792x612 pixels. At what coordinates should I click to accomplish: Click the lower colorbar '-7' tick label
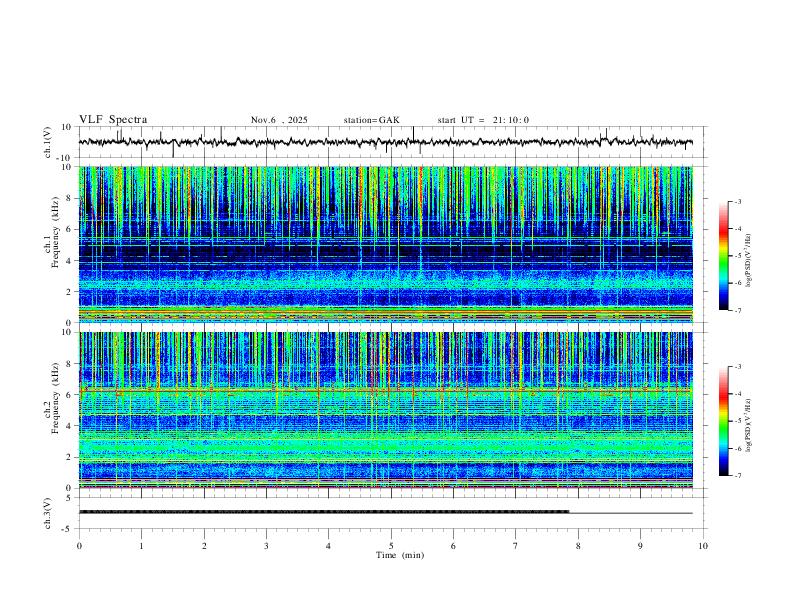point(737,476)
